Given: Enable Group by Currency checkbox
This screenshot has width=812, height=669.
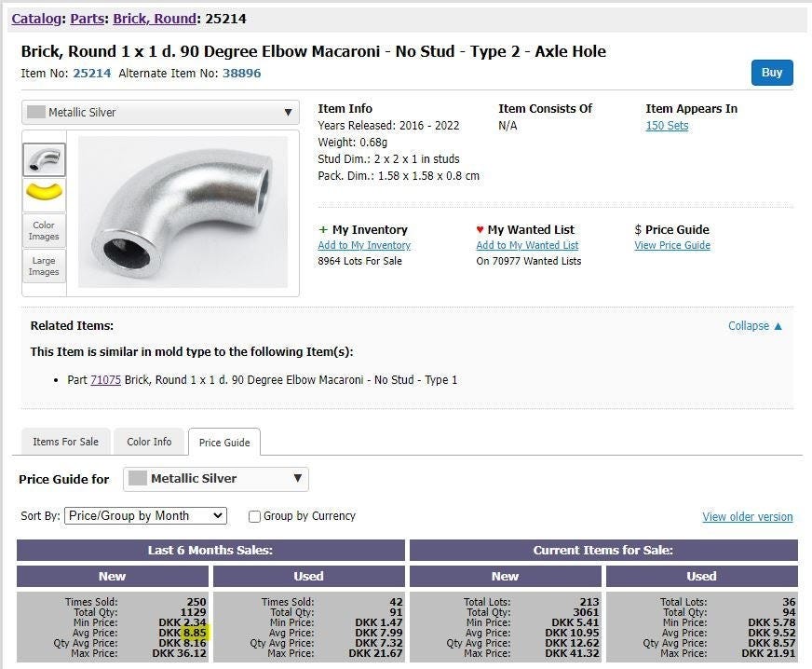Looking at the screenshot, I should pyautogui.click(x=254, y=516).
